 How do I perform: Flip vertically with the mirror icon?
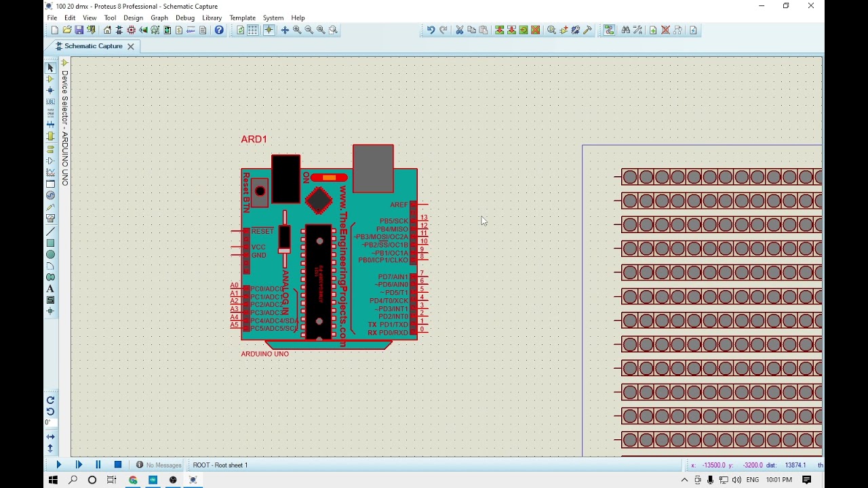50,449
